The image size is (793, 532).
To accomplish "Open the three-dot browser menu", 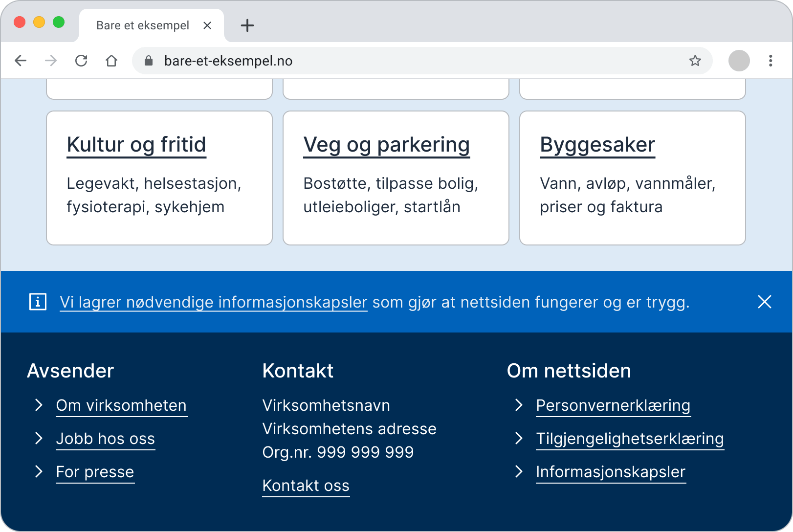I will [x=771, y=61].
